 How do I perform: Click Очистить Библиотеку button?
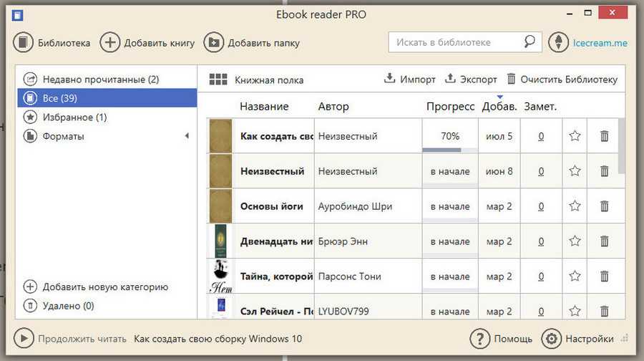[x=562, y=80]
